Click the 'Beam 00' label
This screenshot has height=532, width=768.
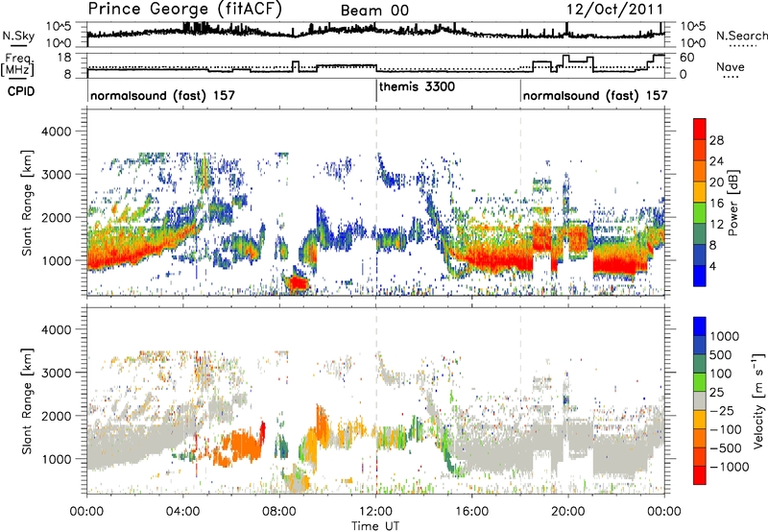pos(374,11)
